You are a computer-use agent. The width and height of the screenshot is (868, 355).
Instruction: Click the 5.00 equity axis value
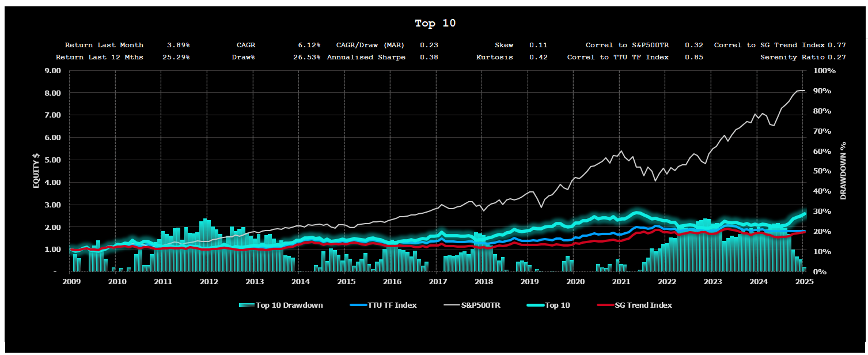click(52, 160)
